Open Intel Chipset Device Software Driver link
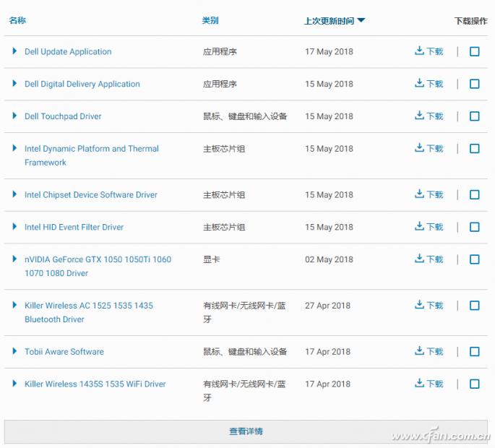This screenshot has height=448, width=495. [x=91, y=195]
